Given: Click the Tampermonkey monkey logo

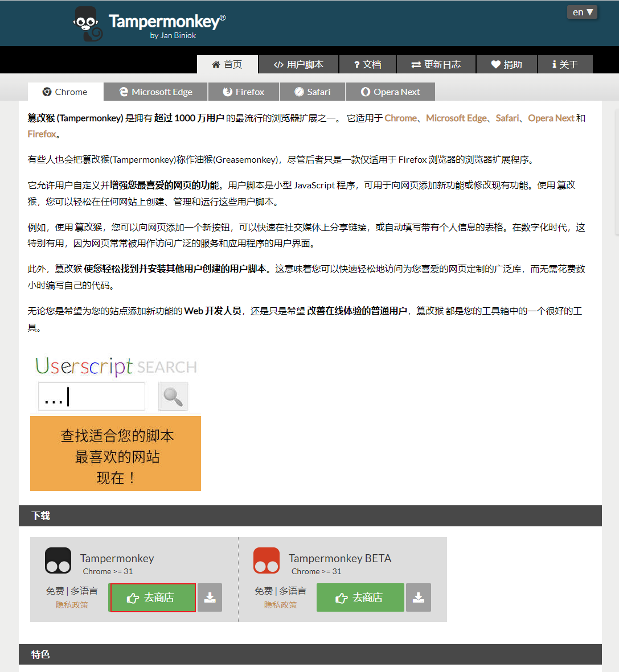Looking at the screenshot, I should coord(88,23).
